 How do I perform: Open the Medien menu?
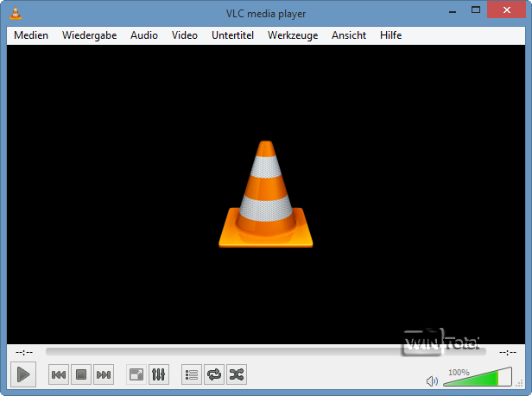[31, 35]
